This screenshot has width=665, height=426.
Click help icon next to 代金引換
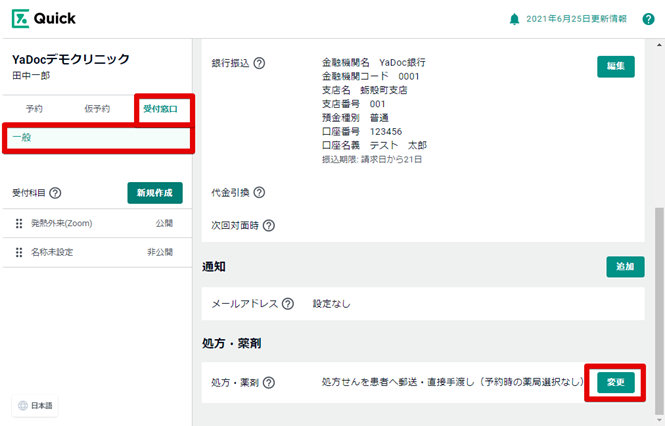click(x=259, y=192)
